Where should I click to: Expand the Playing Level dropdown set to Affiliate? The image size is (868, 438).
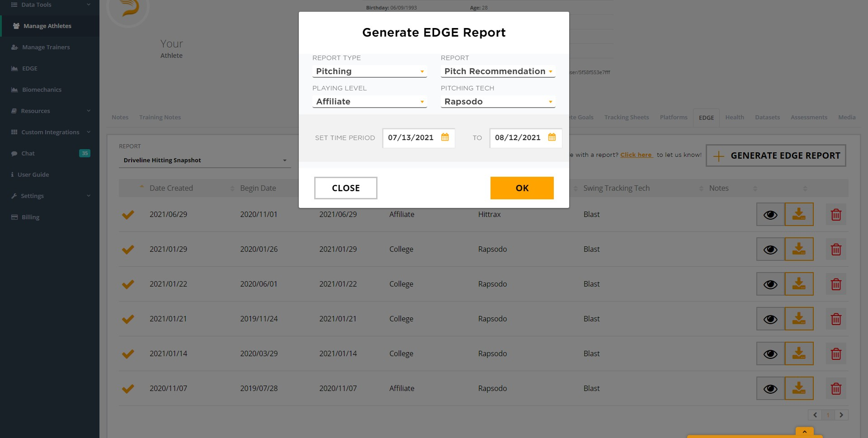tap(369, 102)
